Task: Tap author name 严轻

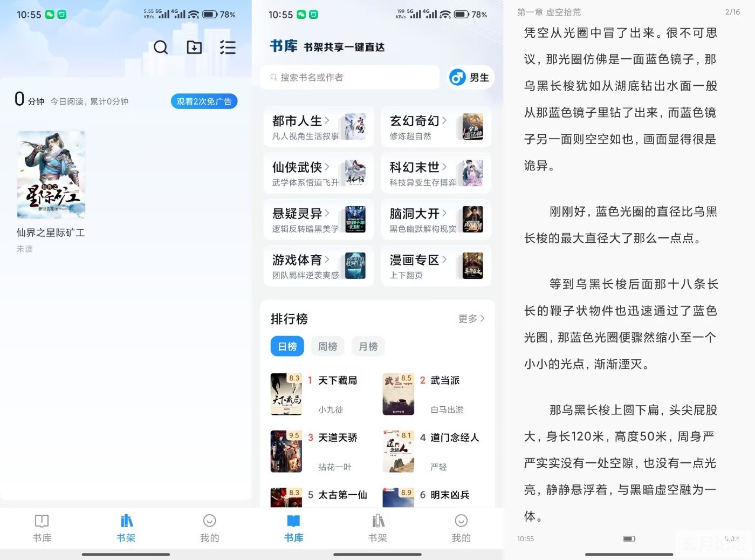Action: pos(438,467)
